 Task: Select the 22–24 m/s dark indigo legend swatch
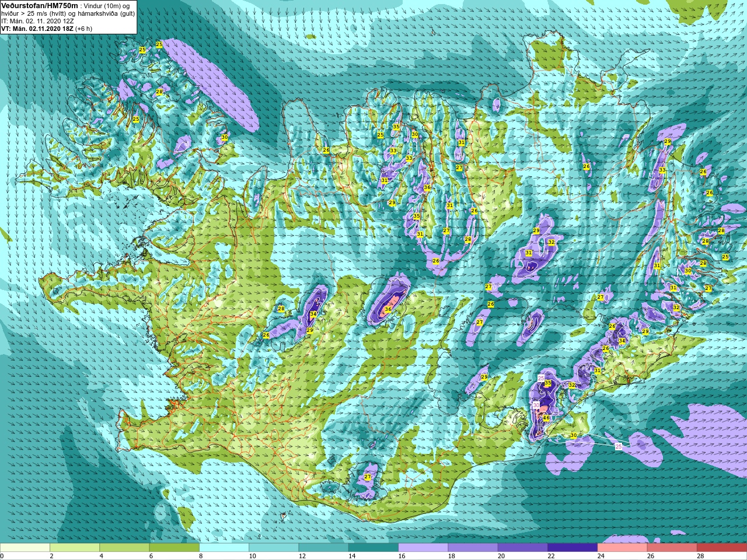[x=573, y=548]
